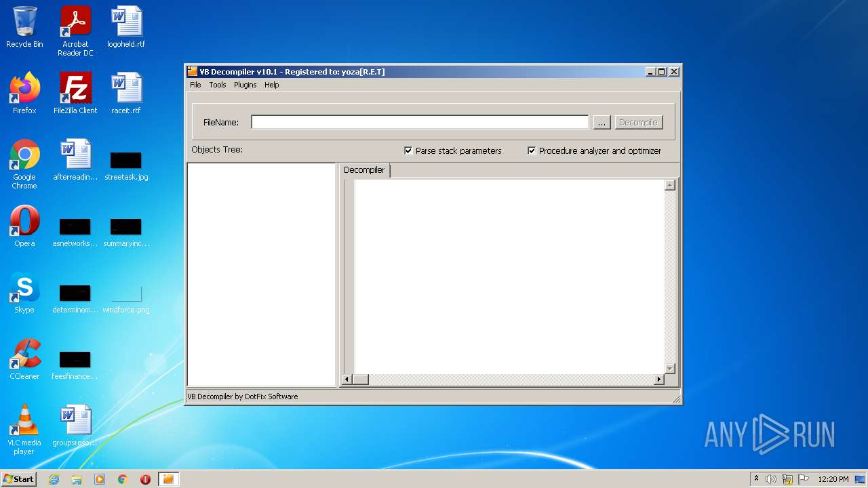Open Opera desktop icon

24,226
